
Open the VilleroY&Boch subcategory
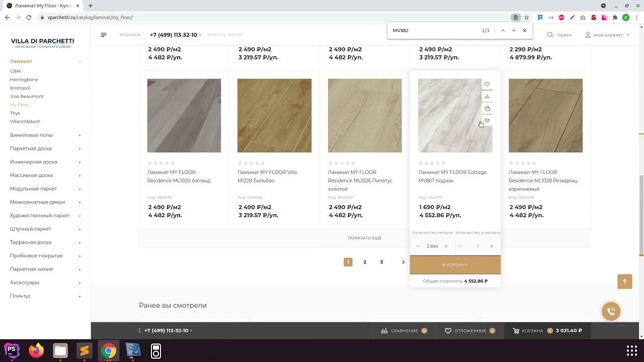click(x=25, y=122)
